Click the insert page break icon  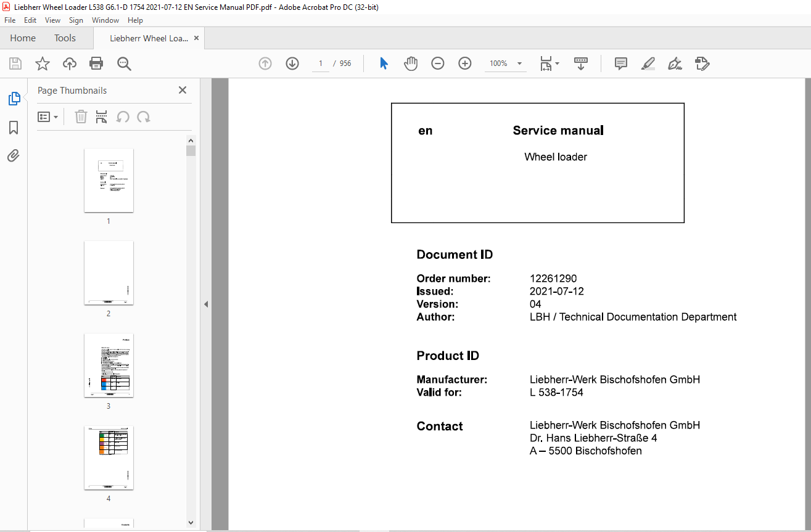click(x=102, y=117)
